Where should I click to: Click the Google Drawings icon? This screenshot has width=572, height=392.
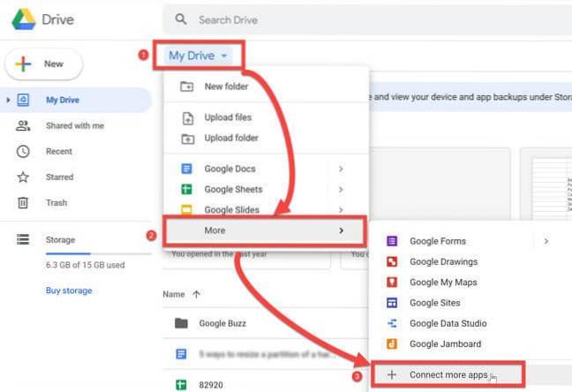pyautogui.click(x=392, y=261)
